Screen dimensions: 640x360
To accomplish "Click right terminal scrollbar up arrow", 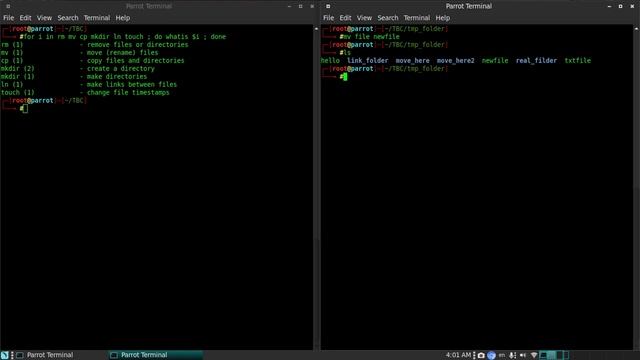I will [x=636, y=29].
